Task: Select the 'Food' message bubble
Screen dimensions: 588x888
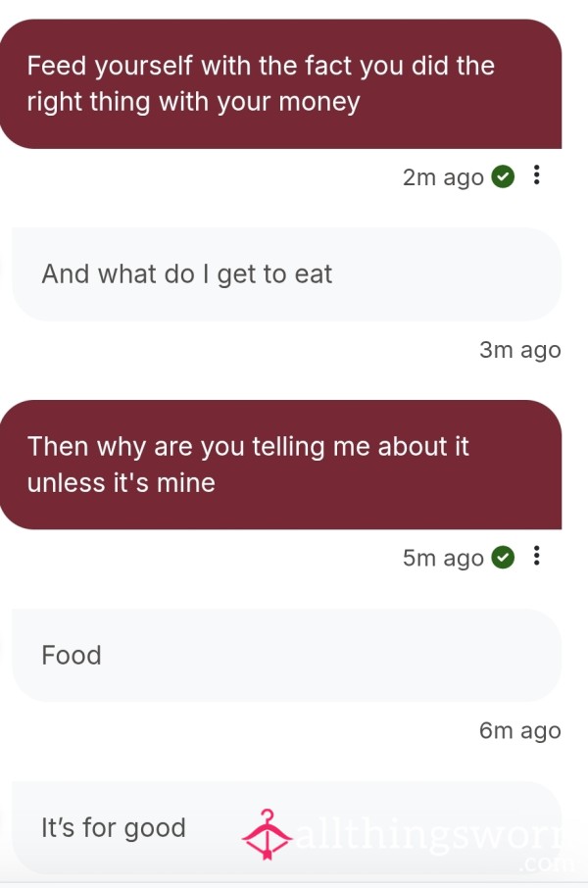Action: click(x=286, y=656)
